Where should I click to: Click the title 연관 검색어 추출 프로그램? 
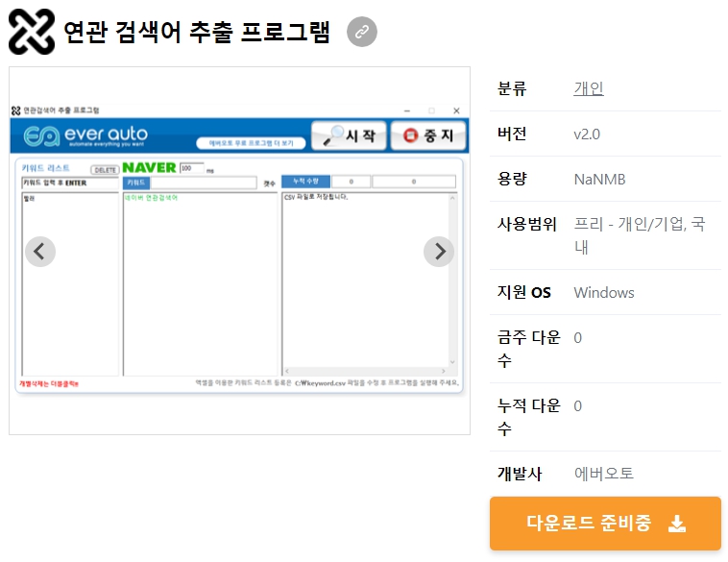[x=196, y=32]
